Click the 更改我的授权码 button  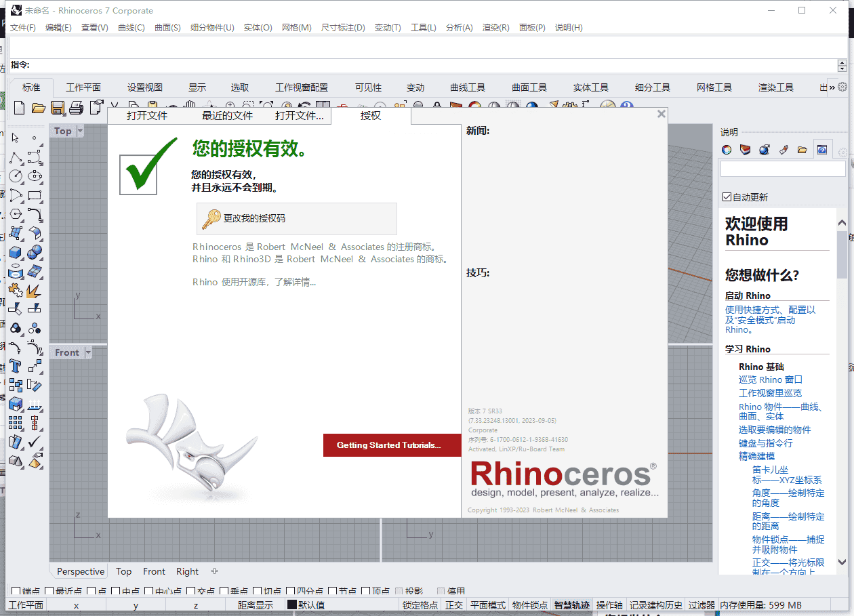coord(296,218)
